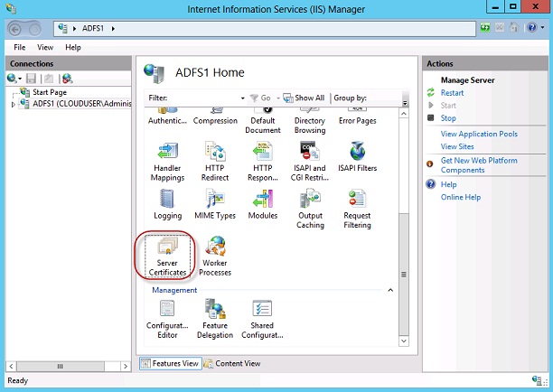Click Show All button

(304, 98)
